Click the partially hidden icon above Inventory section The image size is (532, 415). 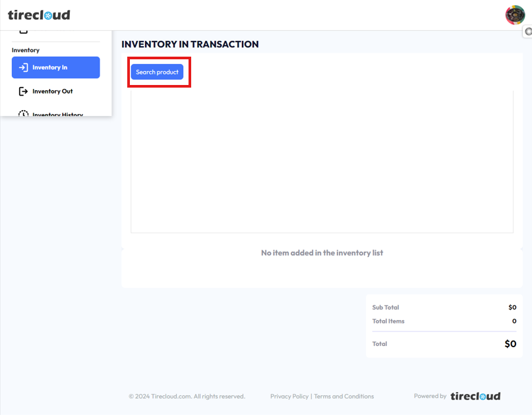(x=23, y=31)
